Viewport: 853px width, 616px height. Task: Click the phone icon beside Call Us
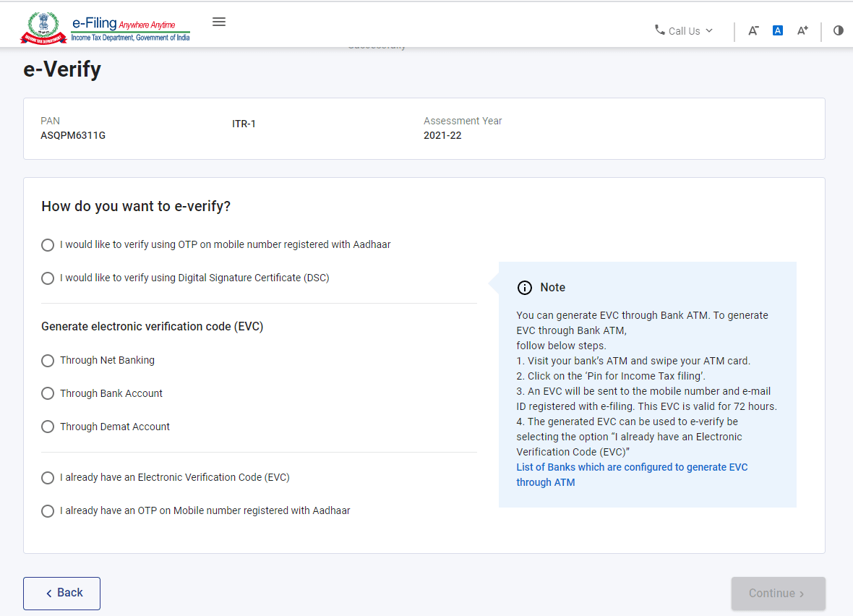coord(659,30)
